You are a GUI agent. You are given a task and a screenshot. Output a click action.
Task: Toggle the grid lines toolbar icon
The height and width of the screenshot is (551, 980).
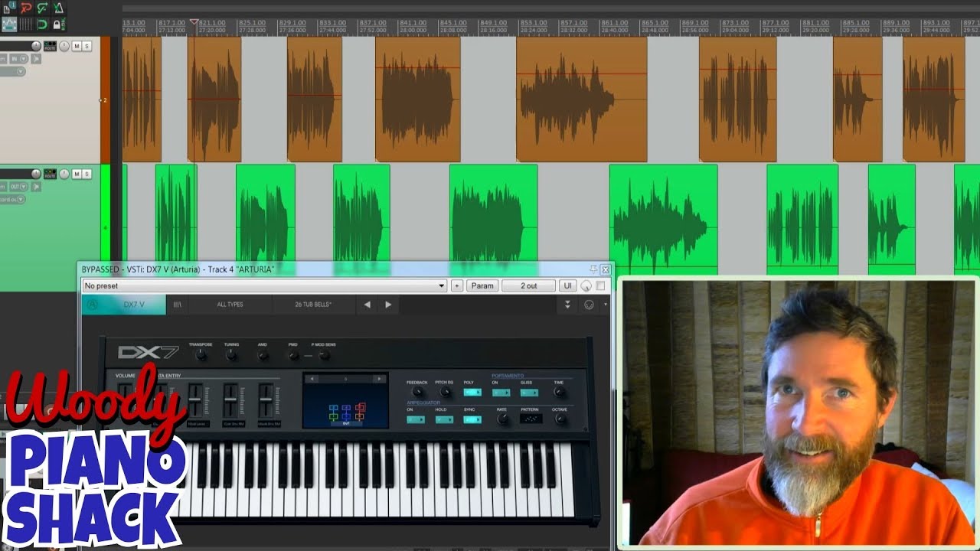point(25,24)
